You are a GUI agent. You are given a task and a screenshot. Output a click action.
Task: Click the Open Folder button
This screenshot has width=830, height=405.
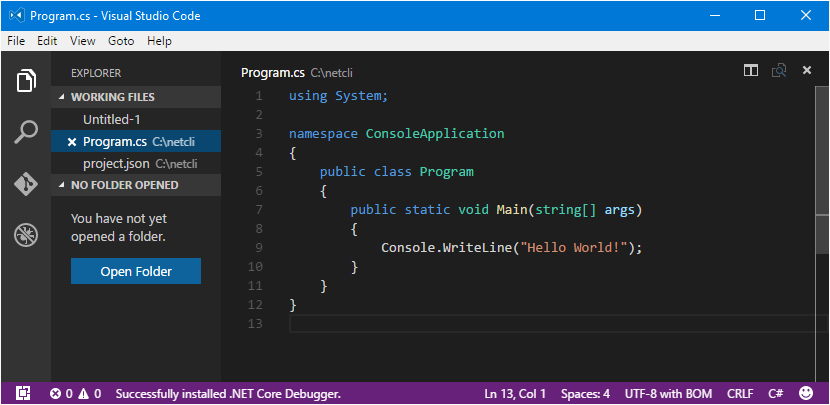pos(136,271)
